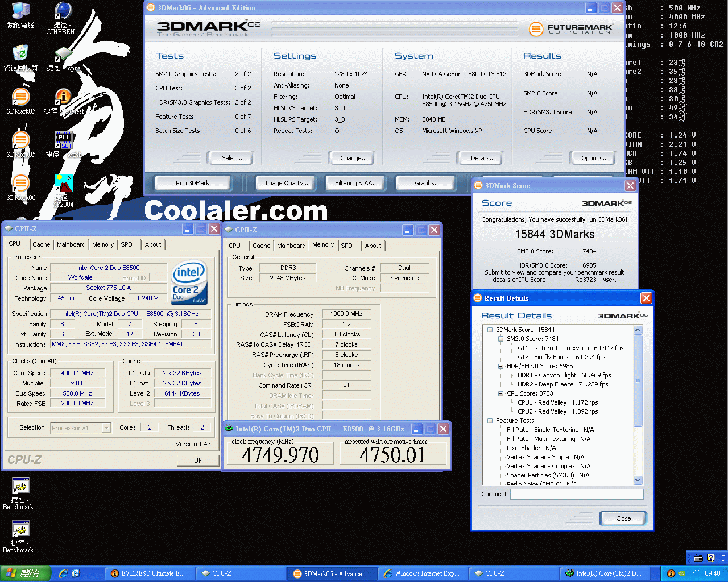Collapse the SM2.0 Score tree node
The height and width of the screenshot is (582, 728).
click(x=500, y=339)
